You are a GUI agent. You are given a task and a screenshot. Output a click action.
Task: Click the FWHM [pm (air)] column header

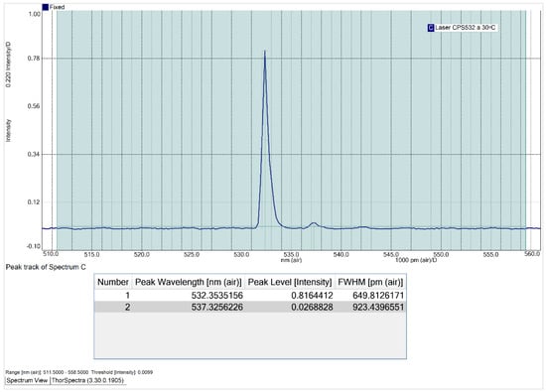pyautogui.click(x=370, y=282)
